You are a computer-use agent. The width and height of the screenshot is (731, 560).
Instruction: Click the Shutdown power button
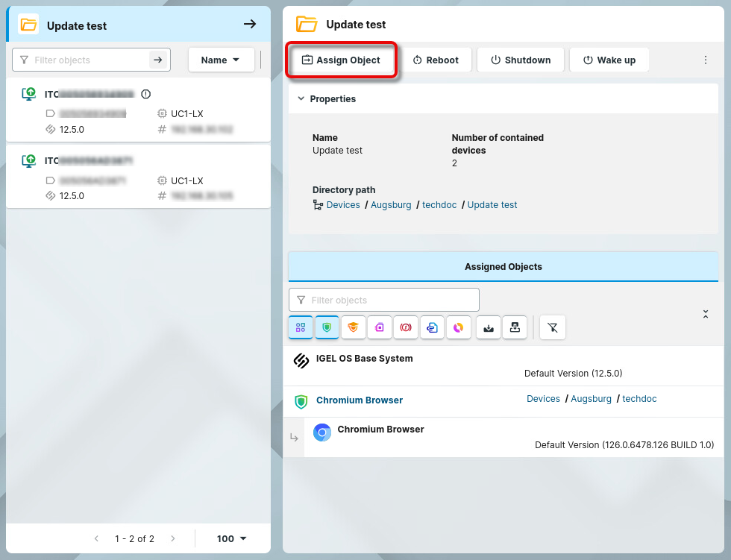(521, 60)
